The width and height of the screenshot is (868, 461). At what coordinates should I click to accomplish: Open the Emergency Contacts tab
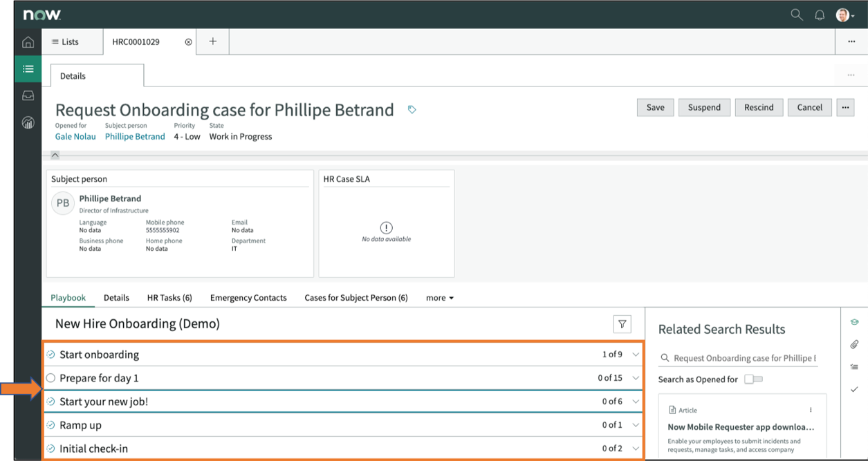tap(248, 298)
